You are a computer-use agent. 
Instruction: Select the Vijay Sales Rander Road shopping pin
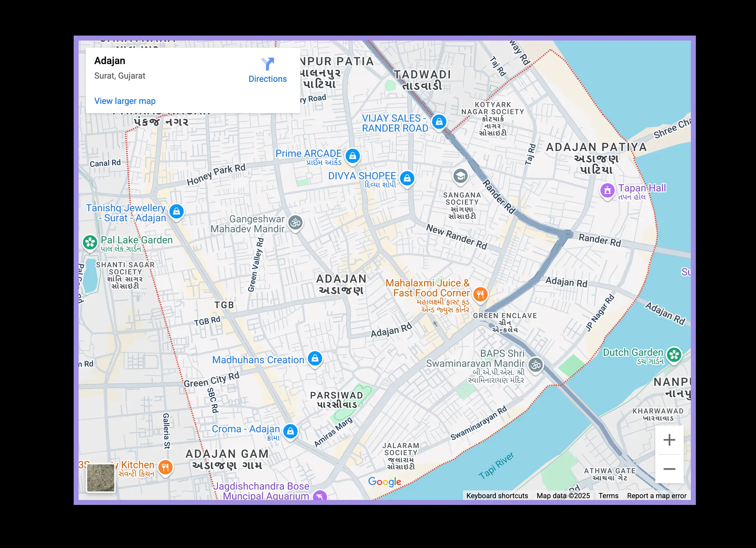click(x=439, y=122)
